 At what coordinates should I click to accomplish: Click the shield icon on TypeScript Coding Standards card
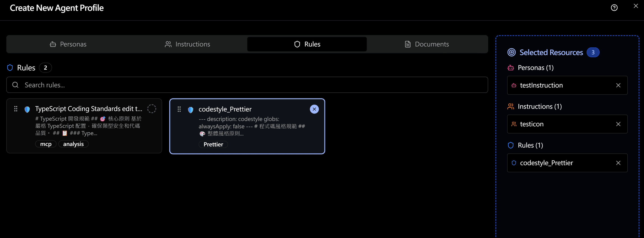click(x=27, y=109)
